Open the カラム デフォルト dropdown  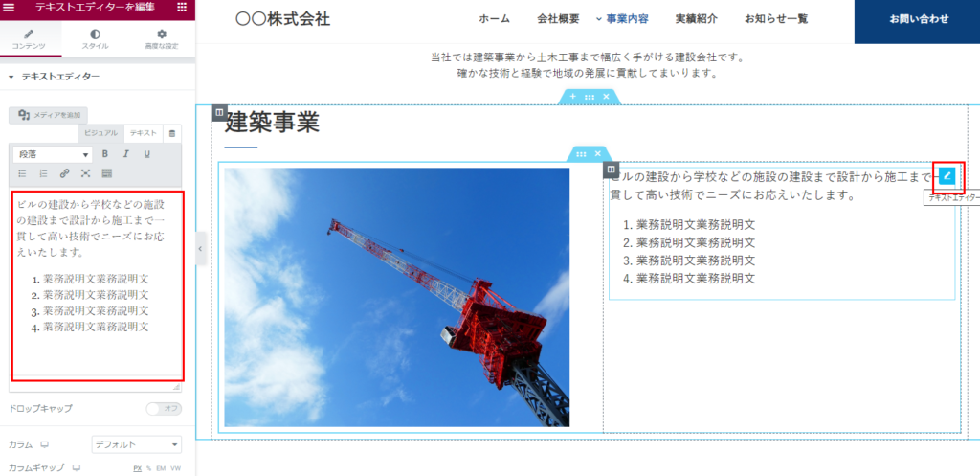pyautogui.click(x=136, y=444)
